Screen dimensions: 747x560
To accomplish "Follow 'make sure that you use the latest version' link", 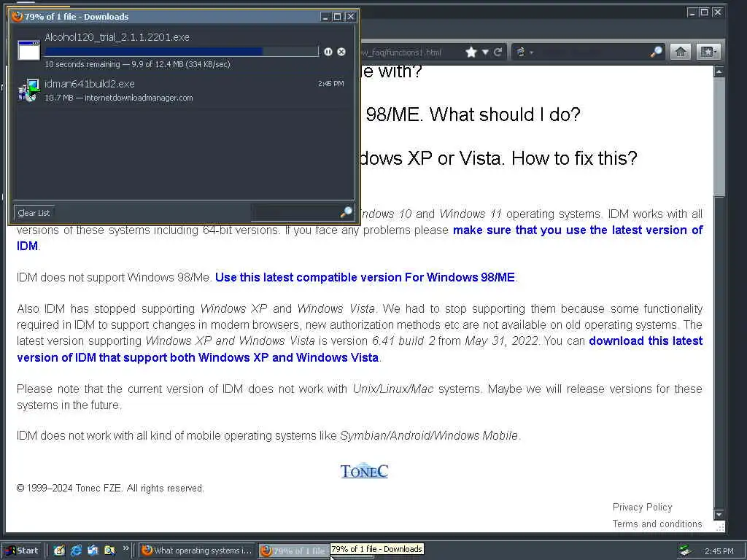I will pyautogui.click(x=578, y=230).
